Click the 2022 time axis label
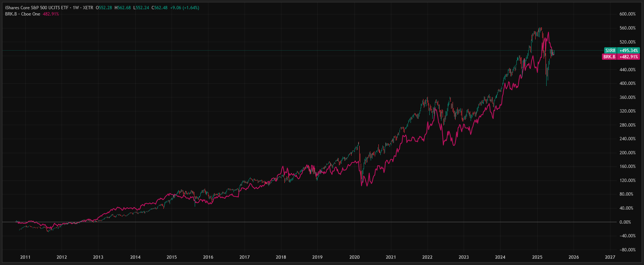The image size is (644, 265). 427,257
